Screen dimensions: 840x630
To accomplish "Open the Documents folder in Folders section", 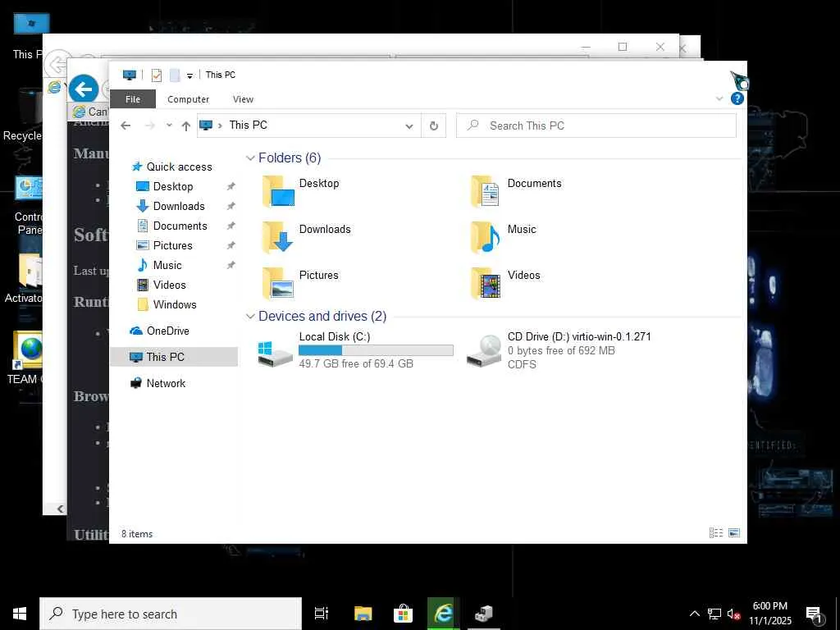I will [x=486, y=190].
